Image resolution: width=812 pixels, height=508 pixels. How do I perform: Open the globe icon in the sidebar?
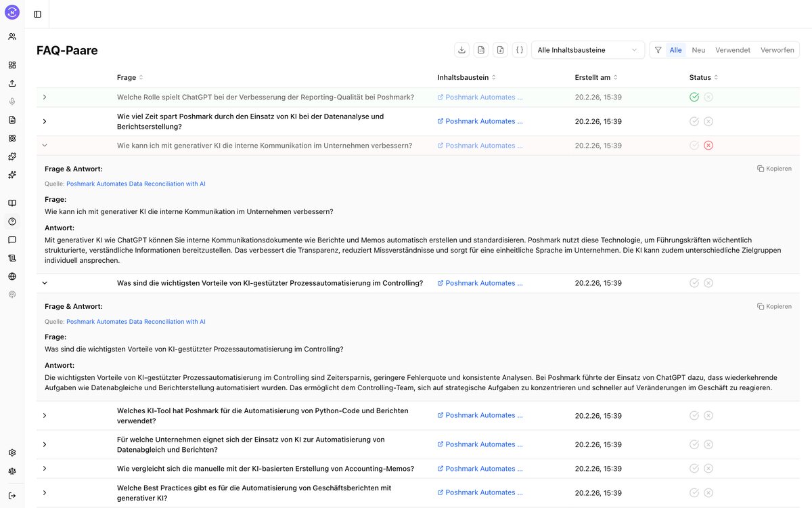coord(12,276)
